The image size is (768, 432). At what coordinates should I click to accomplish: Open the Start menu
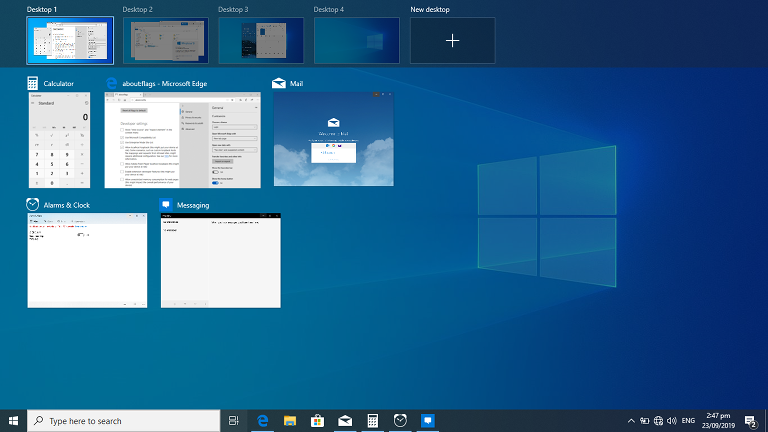14,421
